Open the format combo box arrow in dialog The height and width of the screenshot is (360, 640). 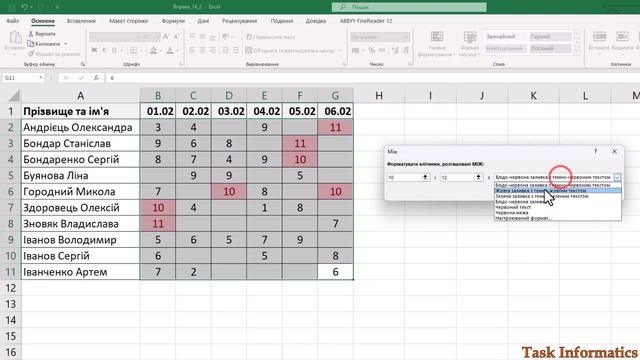point(617,177)
